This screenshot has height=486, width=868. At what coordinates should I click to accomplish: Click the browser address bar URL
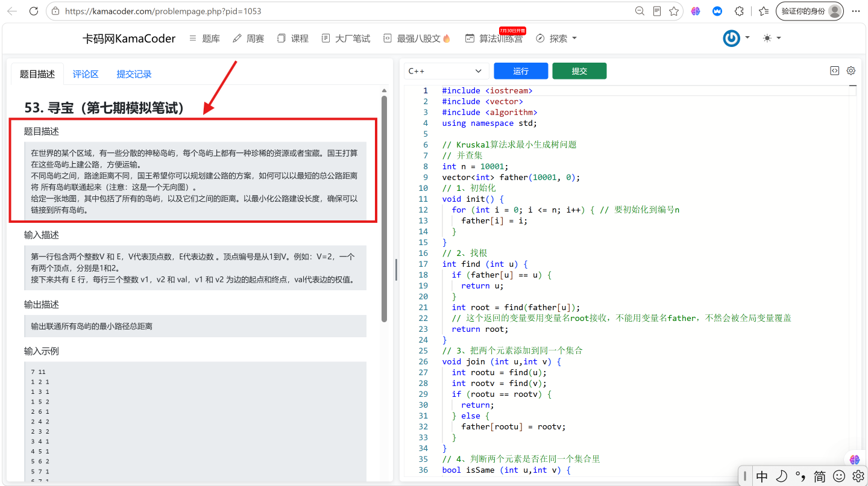(x=162, y=11)
